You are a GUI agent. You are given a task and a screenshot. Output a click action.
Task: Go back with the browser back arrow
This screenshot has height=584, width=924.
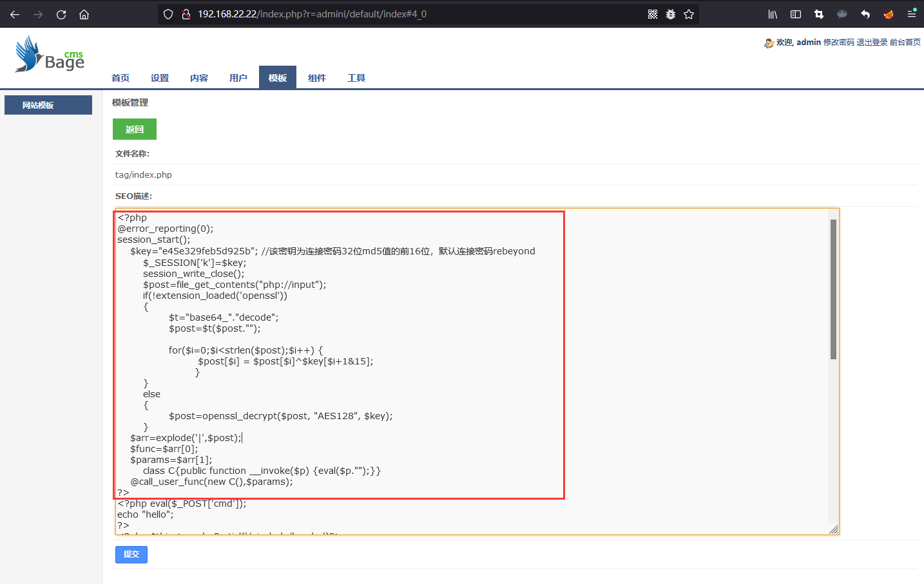pyautogui.click(x=15, y=14)
